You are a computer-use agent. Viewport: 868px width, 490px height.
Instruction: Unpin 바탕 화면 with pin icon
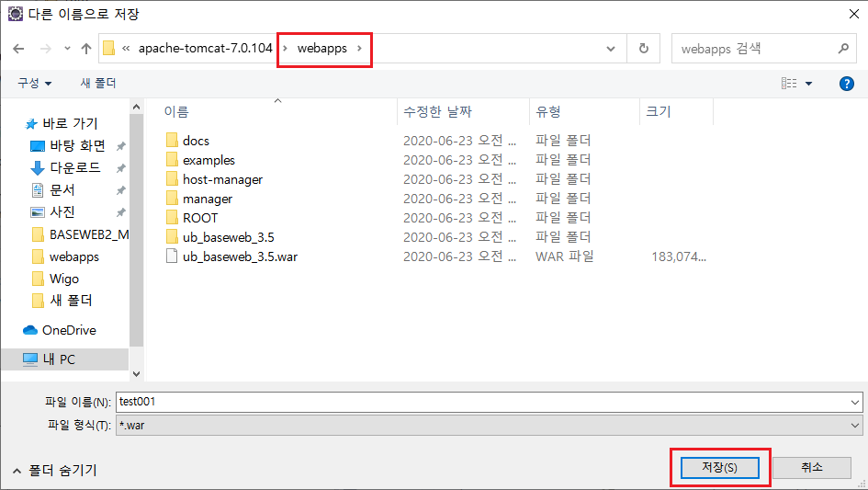click(x=120, y=146)
